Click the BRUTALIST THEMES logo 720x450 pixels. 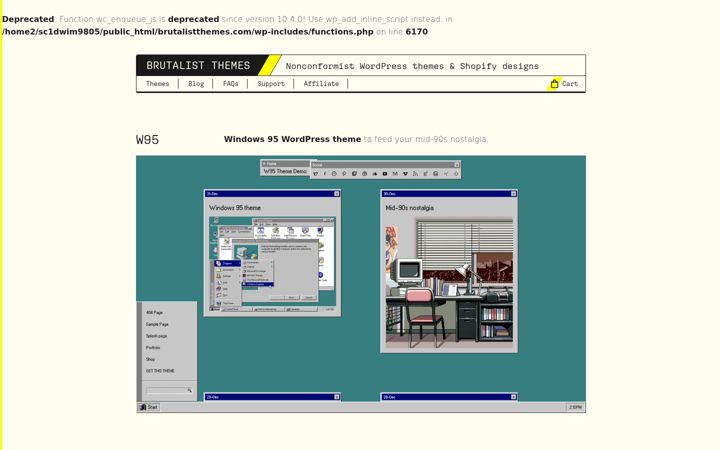pyautogui.click(x=198, y=65)
